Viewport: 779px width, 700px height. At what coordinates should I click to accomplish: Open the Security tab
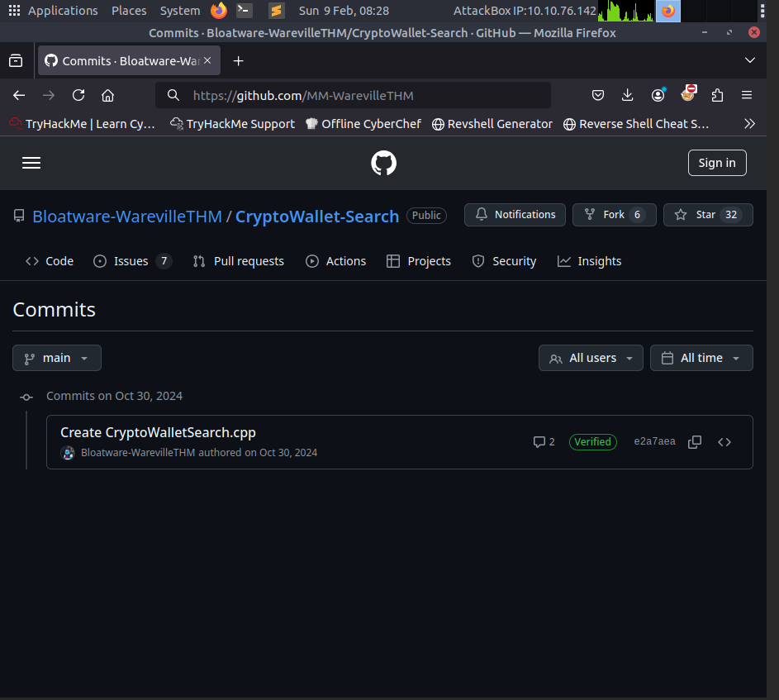[x=504, y=261]
